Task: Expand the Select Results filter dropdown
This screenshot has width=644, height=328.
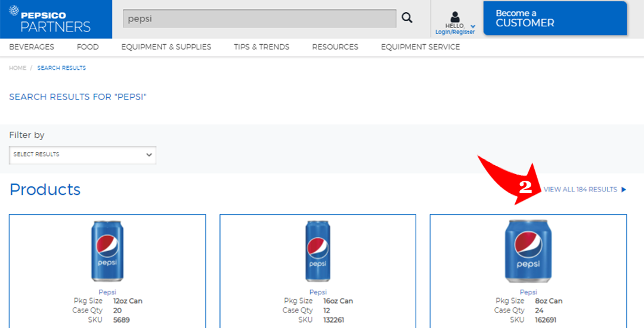Action: pyautogui.click(x=82, y=155)
